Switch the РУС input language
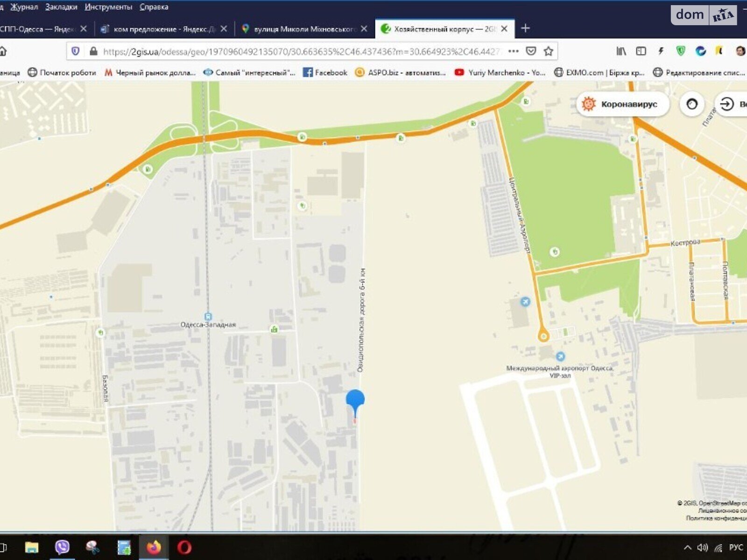Viewport: 747px width, 560px height. click(x=736, y=547)
